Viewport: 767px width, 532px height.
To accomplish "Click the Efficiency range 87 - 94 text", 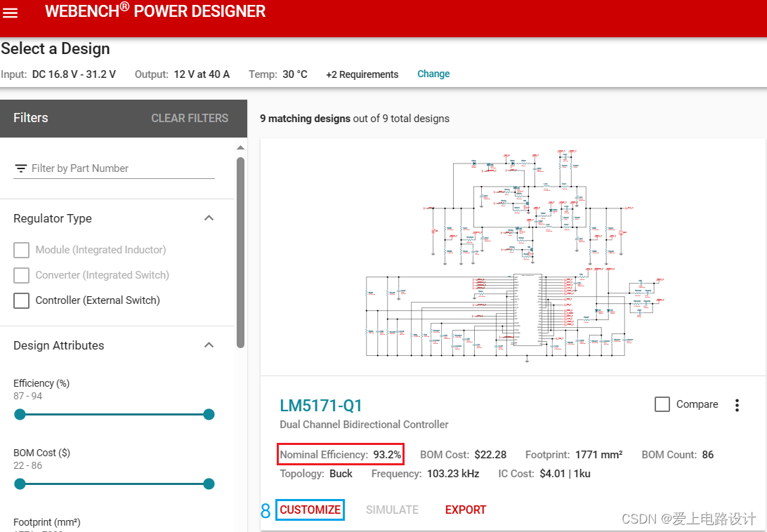I will tap(28, 396).
